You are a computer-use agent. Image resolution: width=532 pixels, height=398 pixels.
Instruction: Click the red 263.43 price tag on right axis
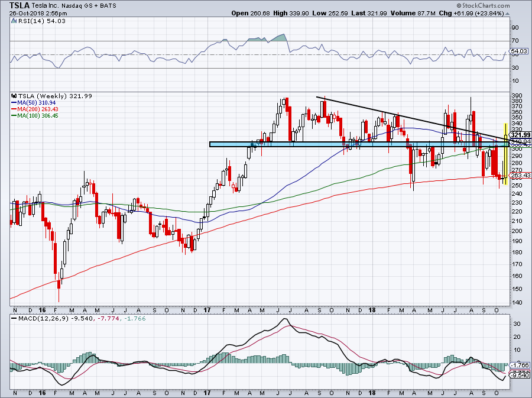tap(520, 176)
